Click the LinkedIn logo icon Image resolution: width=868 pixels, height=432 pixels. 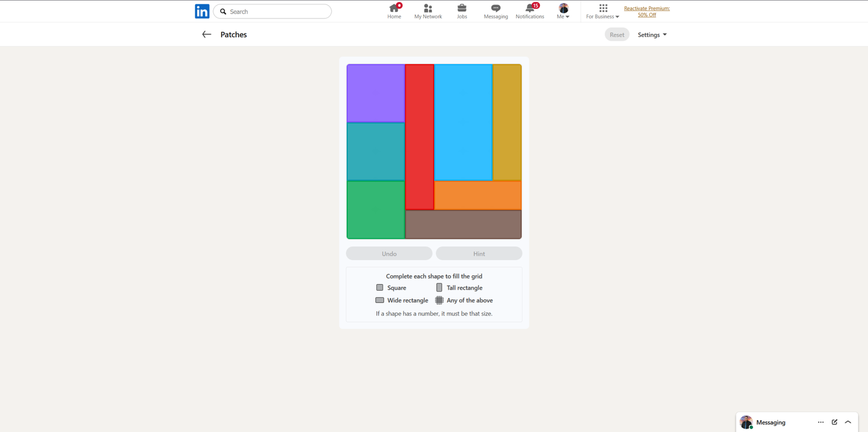(x=202, y=11)
